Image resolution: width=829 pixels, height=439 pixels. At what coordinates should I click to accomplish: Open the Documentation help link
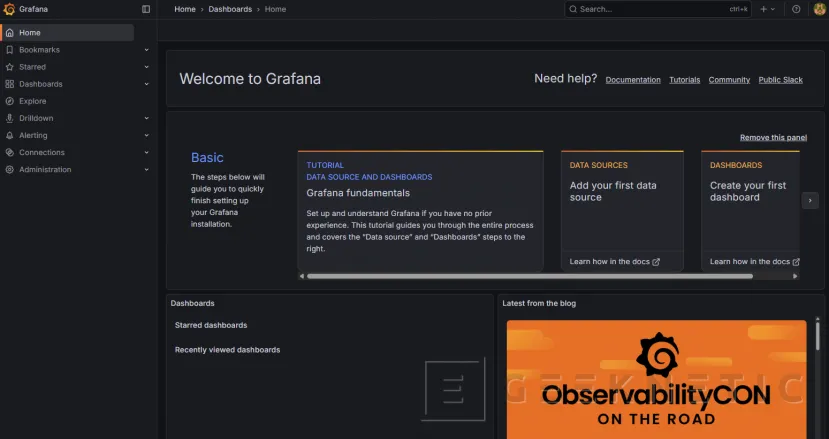pyautogui.click(x=633, y=80)
